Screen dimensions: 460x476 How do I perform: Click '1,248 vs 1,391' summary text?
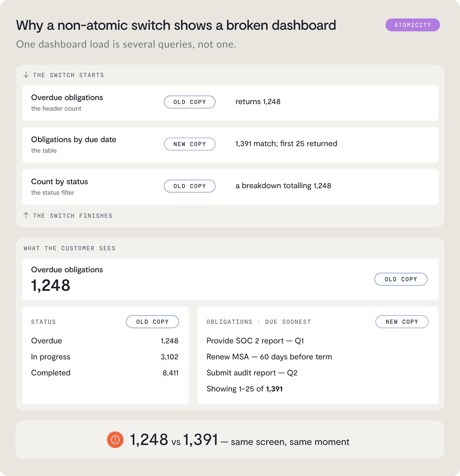pos(174,440)
